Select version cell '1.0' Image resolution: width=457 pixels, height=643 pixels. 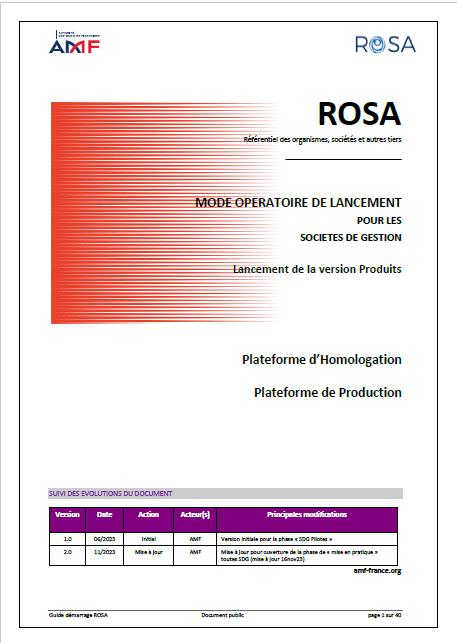point(67,539)
